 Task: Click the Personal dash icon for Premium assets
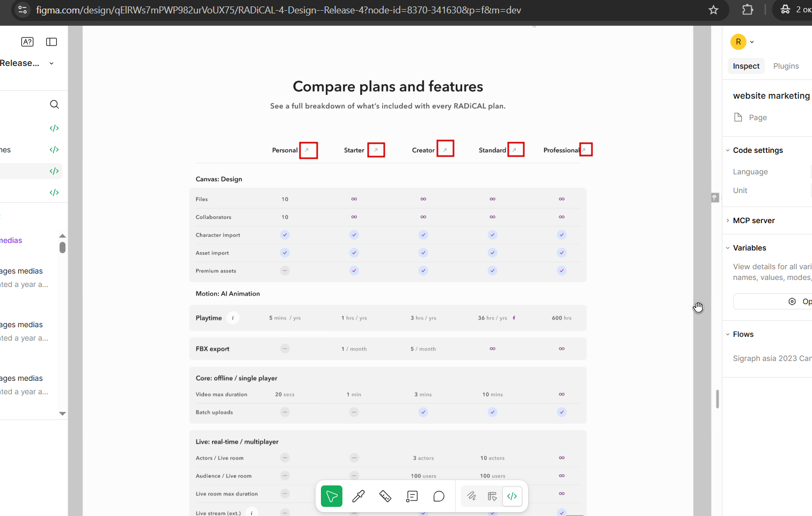pyautogui.click(x=285, y=271)
